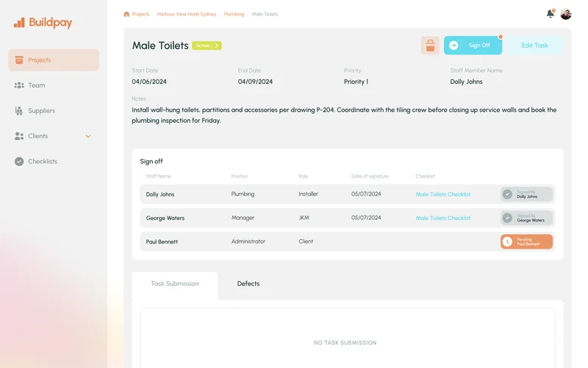Click the Suppliers icon in sidebar
Image resolution: width=588 pixels, height=368 pixels.
tap(19, 111)
